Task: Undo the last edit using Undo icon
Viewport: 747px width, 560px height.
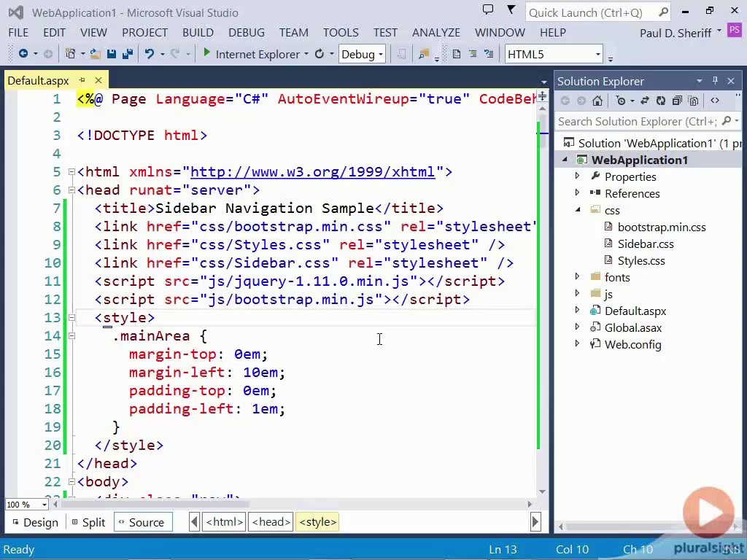Action: pos(150,54)
